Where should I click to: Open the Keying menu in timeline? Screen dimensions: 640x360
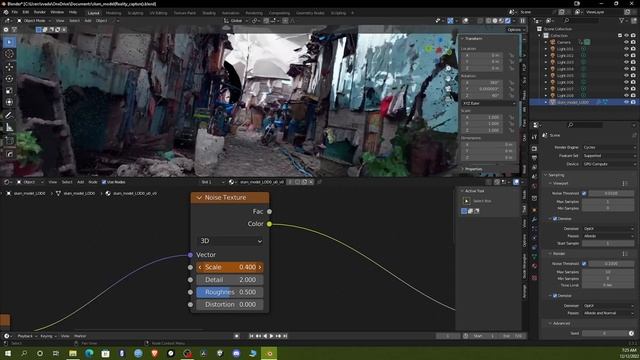(48, 336)
